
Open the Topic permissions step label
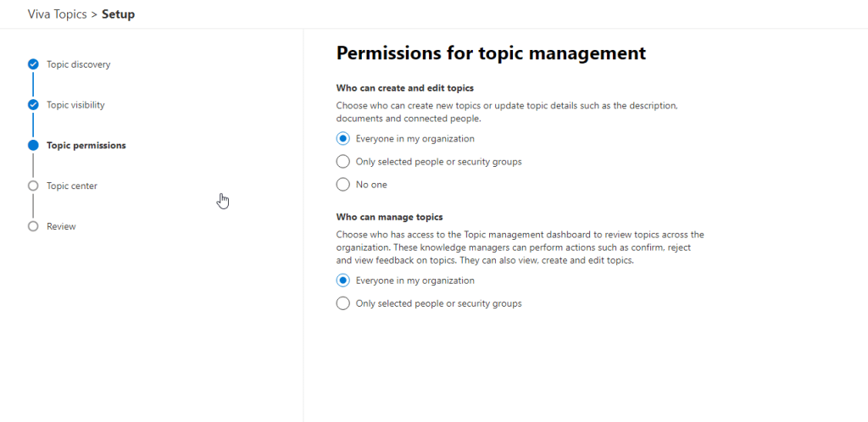pos(86,145)
